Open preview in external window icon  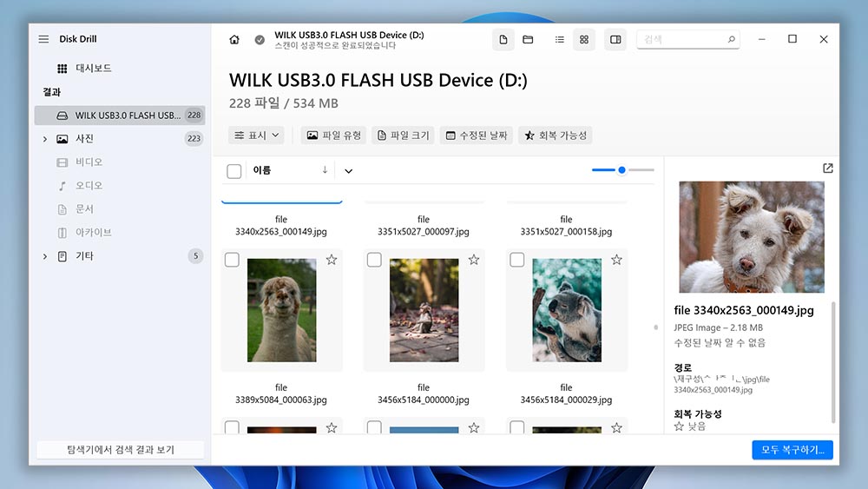[827, 169]
